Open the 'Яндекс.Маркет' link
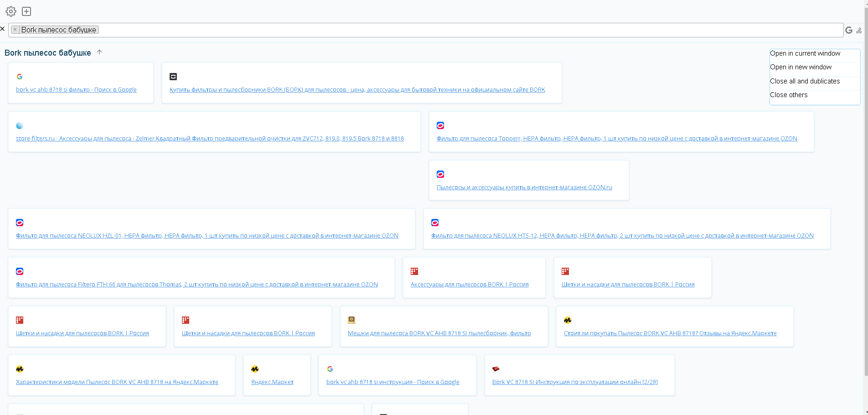 pos(272,382)
